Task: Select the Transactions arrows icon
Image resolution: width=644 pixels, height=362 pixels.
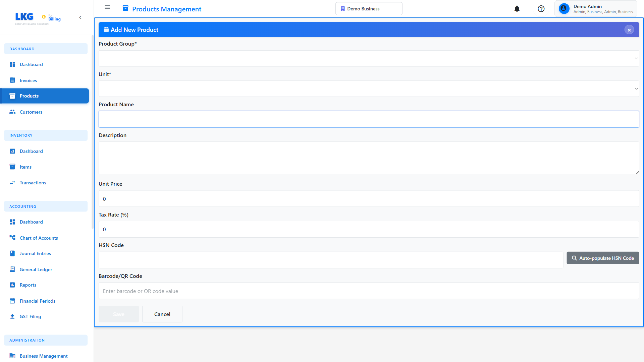Action: [12, 183]
